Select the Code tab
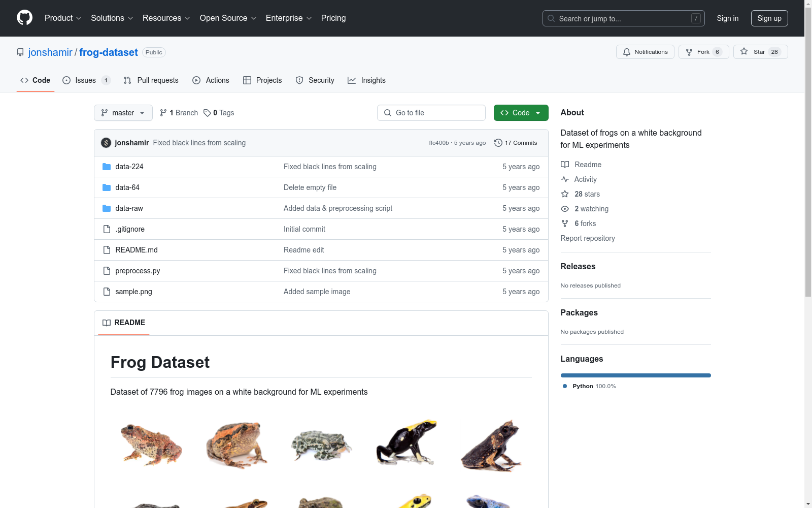Viewport: 812px width, 508px height. coord(35,80)
